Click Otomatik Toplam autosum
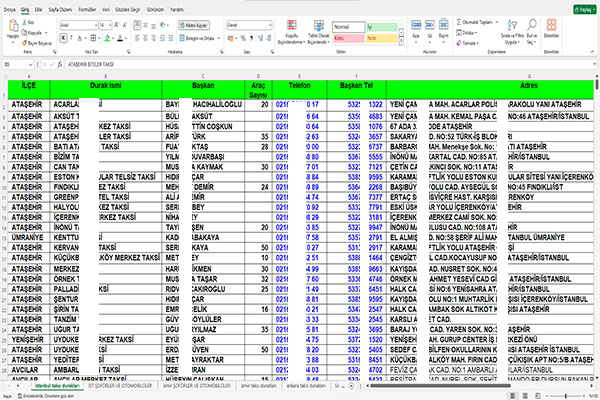Screen dimensions: 600x400 (x=474, y=22)
